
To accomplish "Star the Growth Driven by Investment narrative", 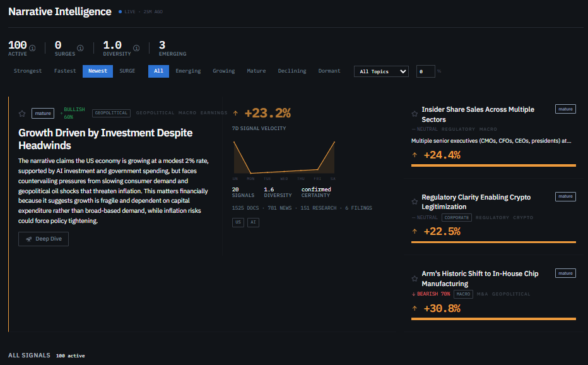I will click(x=22, y=114).
